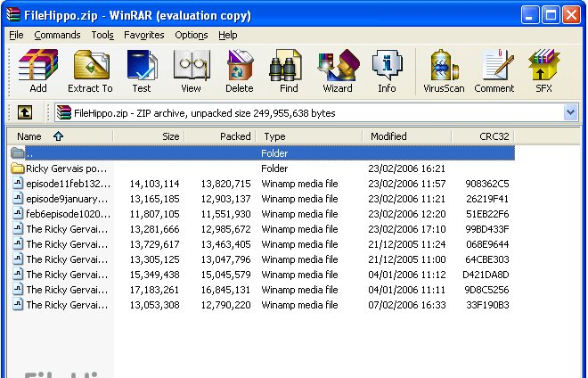The width and height of the screenshot is (588, 378).
Task: Open the File menu
Action: point(16,35)
